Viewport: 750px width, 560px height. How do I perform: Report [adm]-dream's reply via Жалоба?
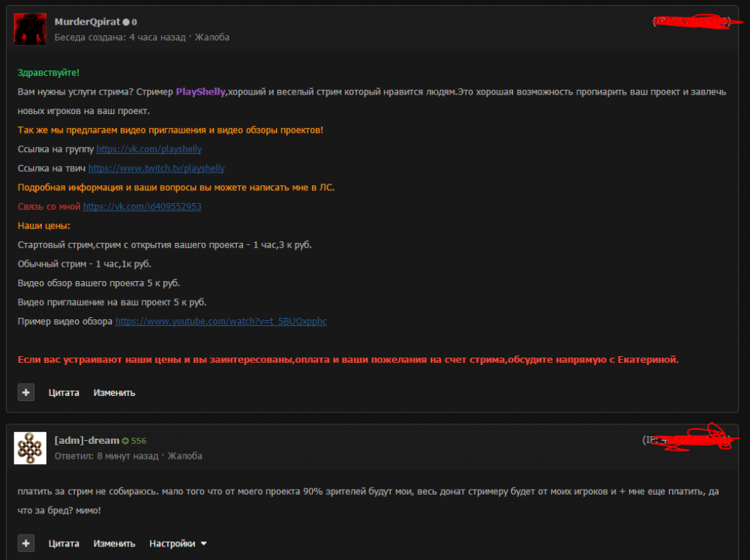point(184,456)
